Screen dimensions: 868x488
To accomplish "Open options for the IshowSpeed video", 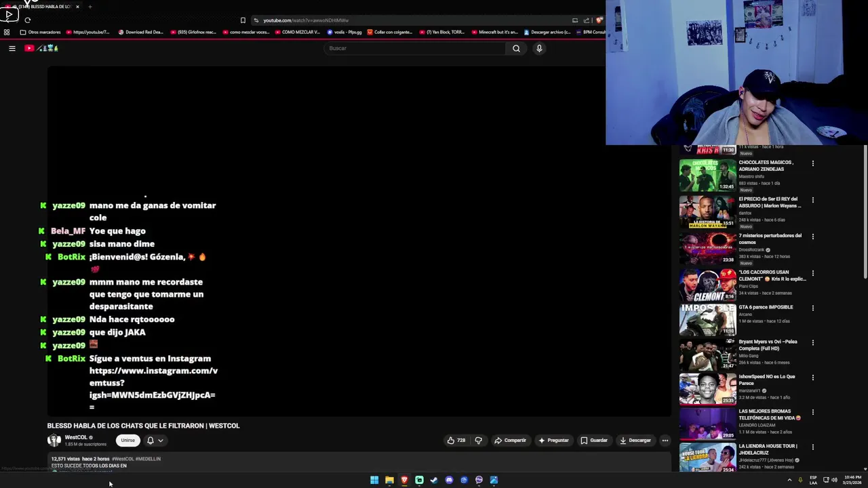I will coord(812,377).
